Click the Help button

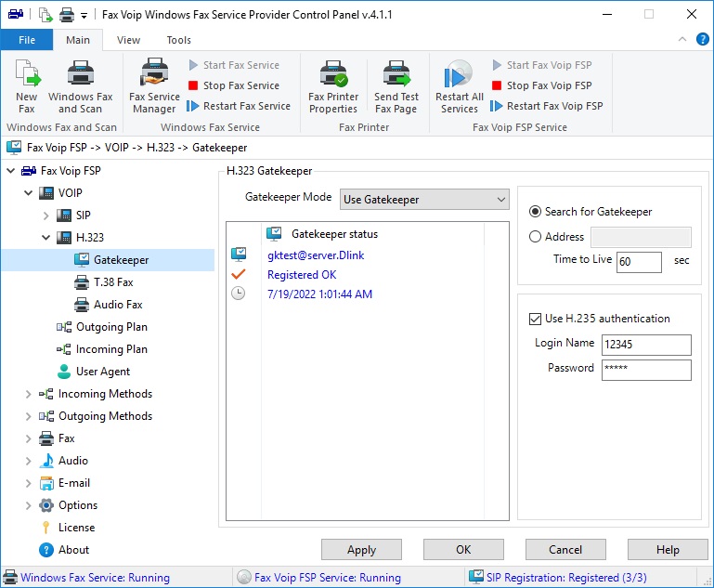tap(668, 550)
